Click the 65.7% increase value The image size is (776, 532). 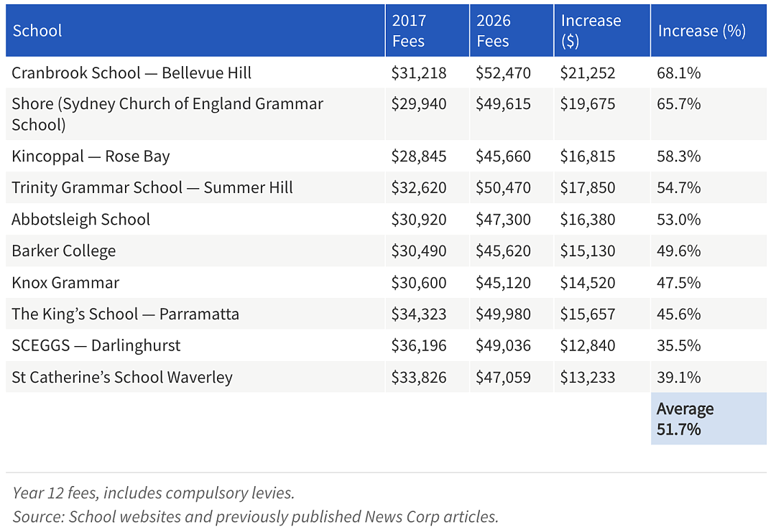click(x=679, y=104)
